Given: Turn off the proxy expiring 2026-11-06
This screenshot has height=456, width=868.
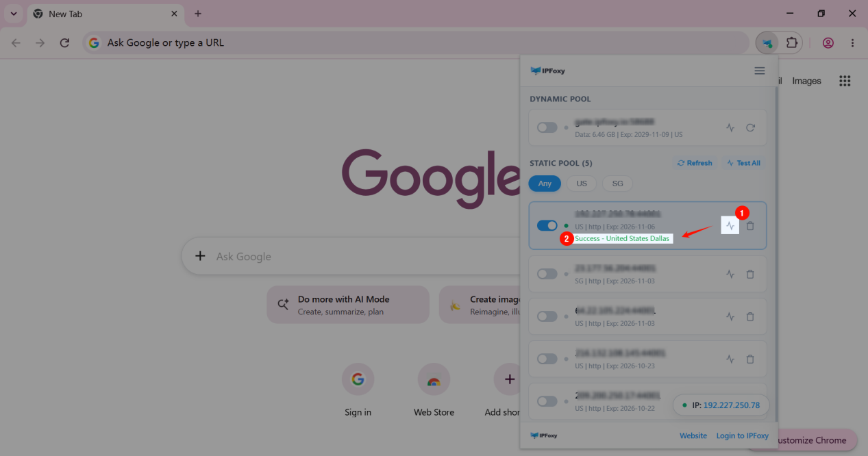Looking at the screenshot, I should 547,225.
